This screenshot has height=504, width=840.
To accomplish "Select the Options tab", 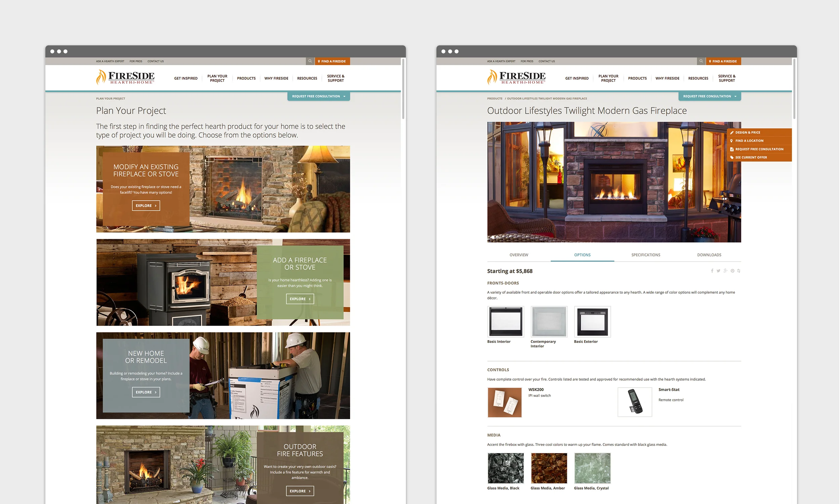I will pos(583,255).
